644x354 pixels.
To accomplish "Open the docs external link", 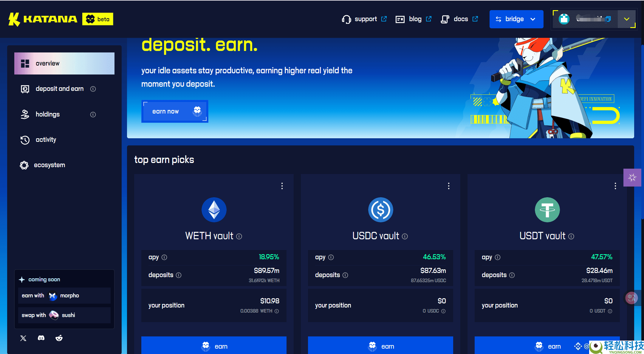I will point(460,19).
